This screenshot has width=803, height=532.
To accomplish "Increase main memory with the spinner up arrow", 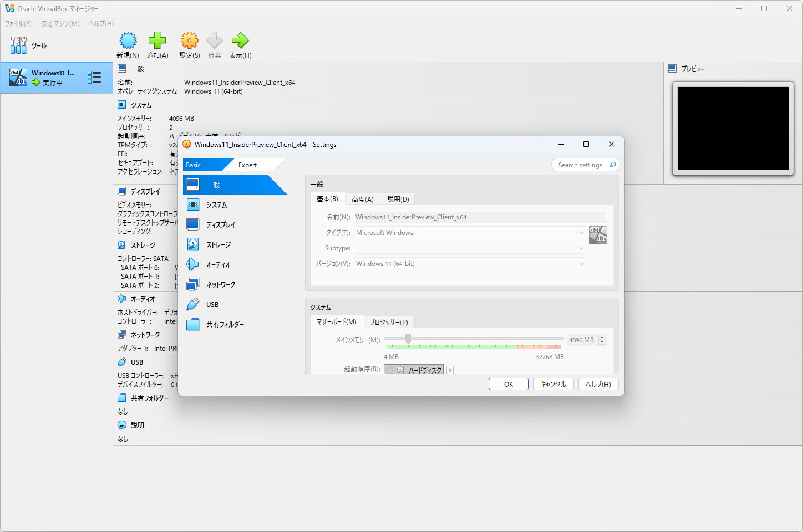I will [602, 337].
